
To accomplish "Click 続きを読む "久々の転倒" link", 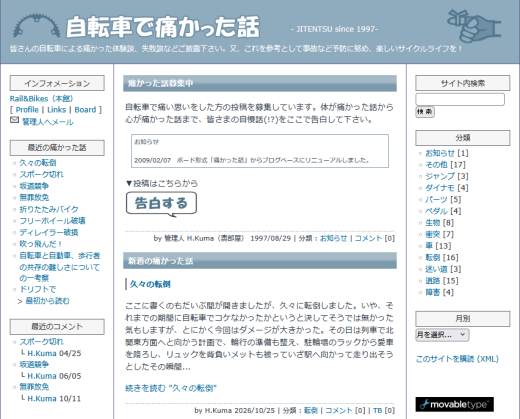I will [x=171, y=388].
